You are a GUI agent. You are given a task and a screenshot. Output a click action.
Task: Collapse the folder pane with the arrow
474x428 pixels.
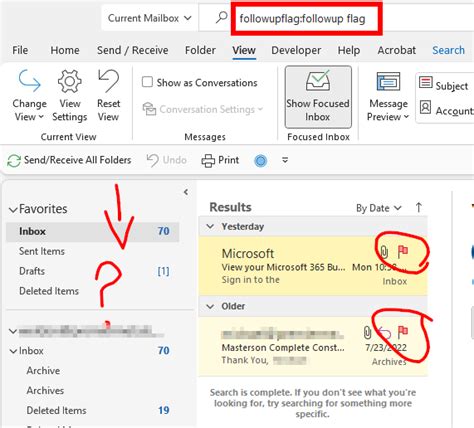186,192
